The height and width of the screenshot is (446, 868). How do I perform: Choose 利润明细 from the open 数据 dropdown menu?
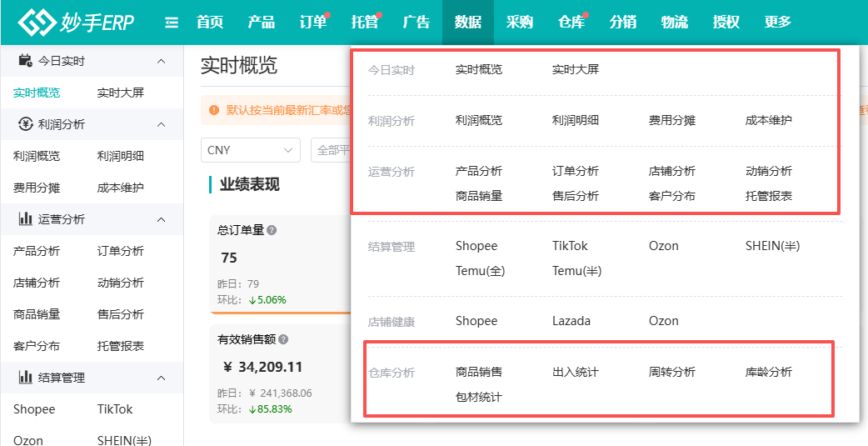point(575,120)
